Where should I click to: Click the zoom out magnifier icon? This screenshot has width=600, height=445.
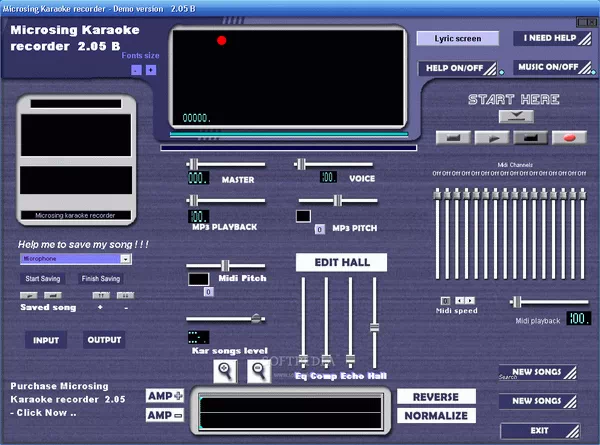(259, 371)
